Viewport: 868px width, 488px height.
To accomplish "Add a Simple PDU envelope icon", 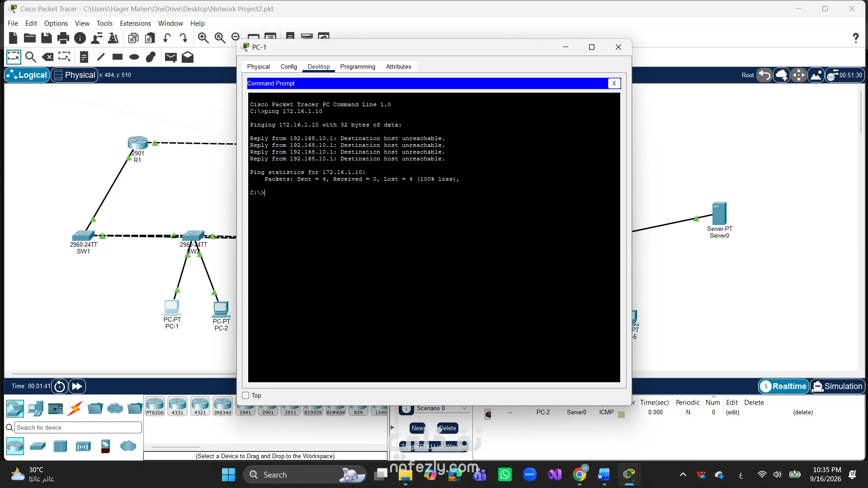I will (170, 57).
